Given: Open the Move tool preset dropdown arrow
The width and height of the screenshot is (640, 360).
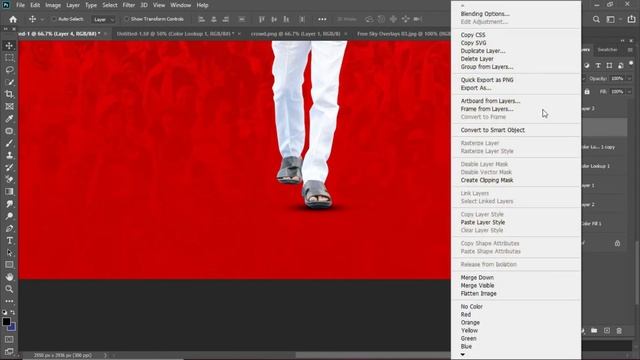Looking at the screenshot, I should pyautogui.click(x=42, y=19).
